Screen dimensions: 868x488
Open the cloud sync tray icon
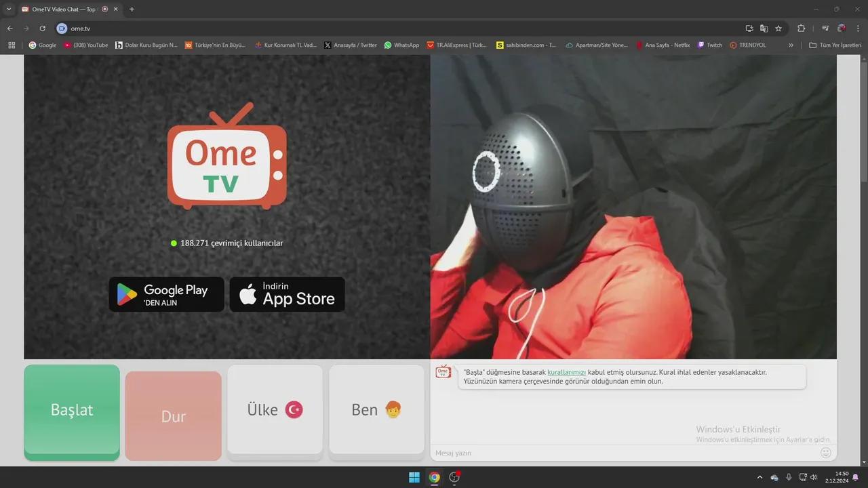[774, 477]
